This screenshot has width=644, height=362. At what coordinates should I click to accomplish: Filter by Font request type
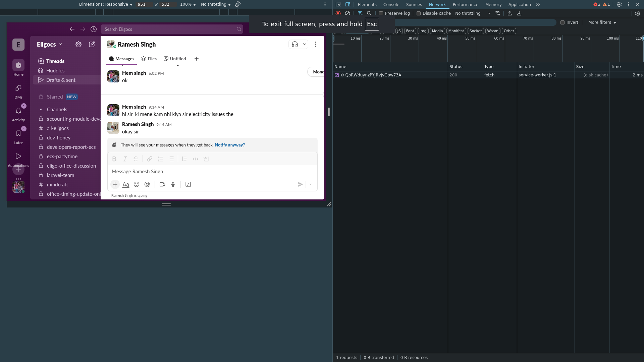click(x=410, y=31)
